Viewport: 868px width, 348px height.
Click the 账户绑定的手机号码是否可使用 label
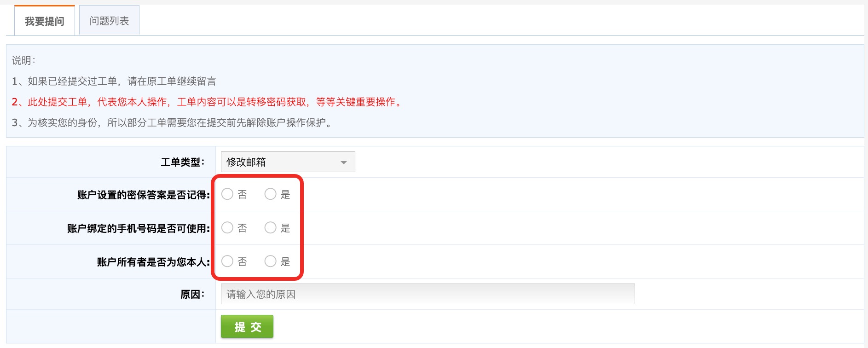139,228
